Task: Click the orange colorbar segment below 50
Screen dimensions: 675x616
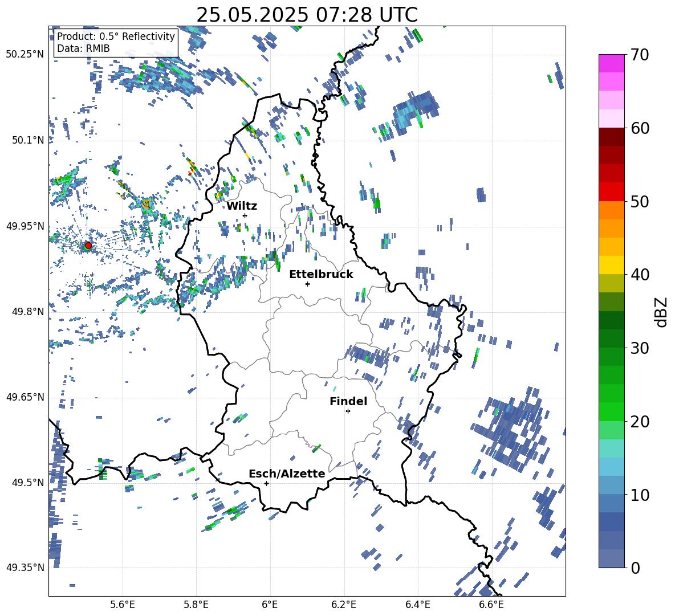Action: [x=611, y=210]
